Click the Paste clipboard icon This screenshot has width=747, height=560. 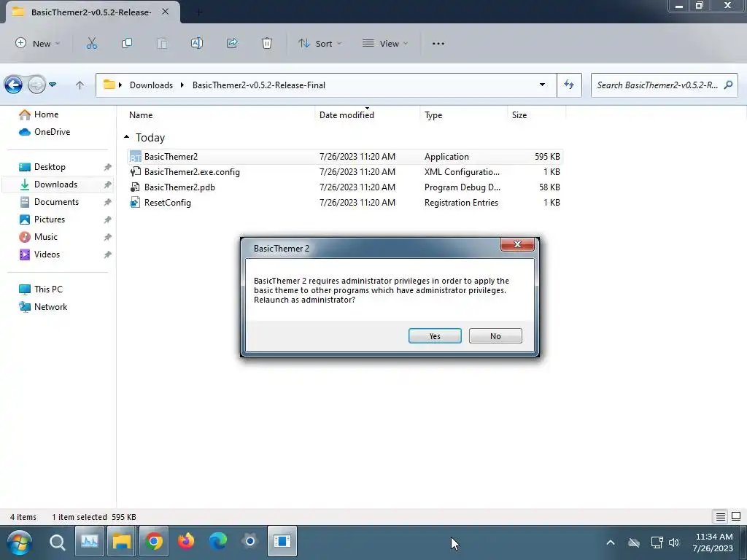pyautogui.click(x=162, y=43)
